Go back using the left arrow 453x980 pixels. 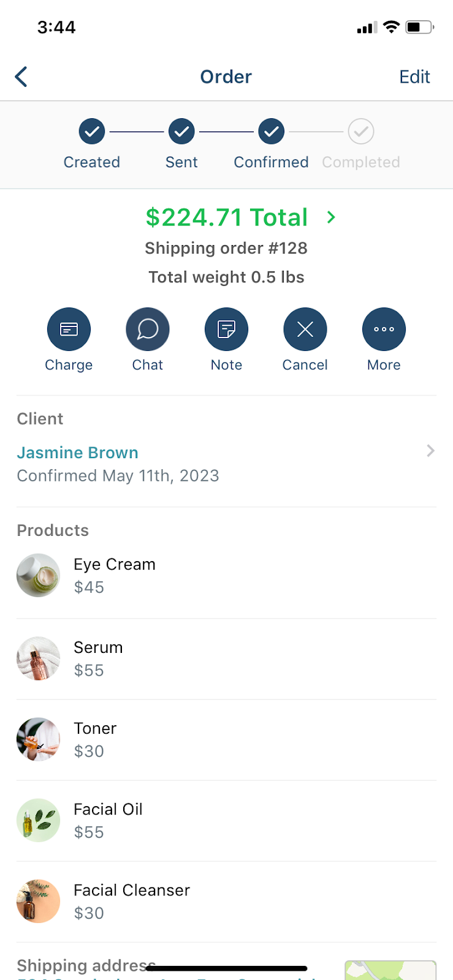(x=21, y=77)
